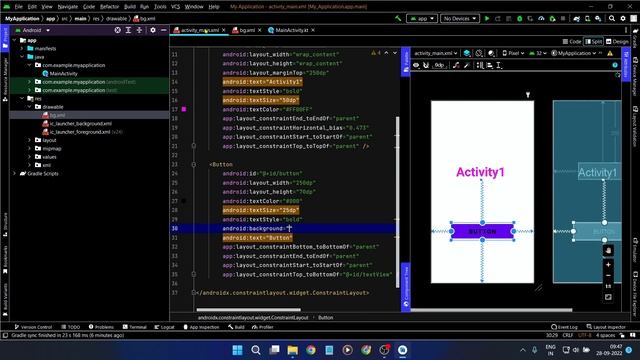Toggle View Options eye icon
Screen dimensions: 640x360
[416, 65]
